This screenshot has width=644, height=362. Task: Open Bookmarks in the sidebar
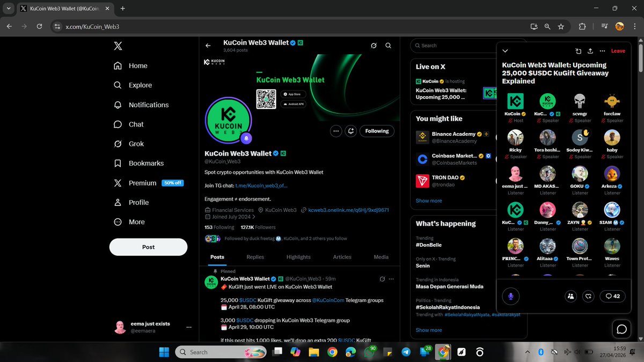[x=138, y=163]
